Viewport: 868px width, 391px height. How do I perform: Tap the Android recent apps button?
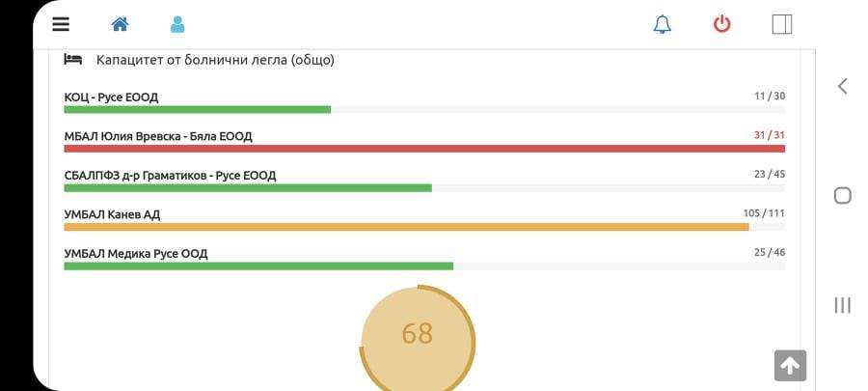pyautogui.click(x=843, y=305)
